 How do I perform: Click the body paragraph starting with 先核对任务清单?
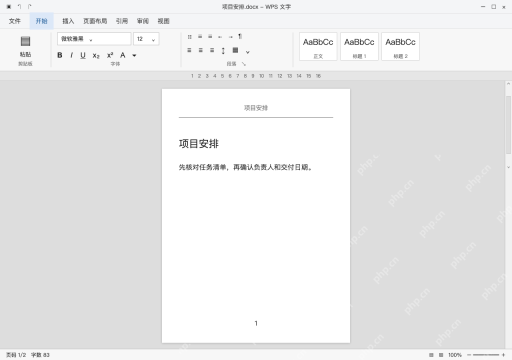point(245,167)
